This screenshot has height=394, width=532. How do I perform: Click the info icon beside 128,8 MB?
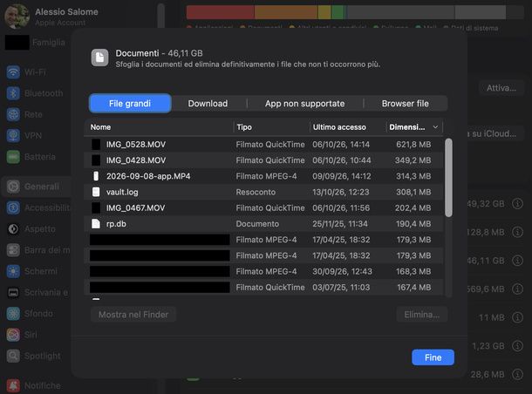pos(517,232)
